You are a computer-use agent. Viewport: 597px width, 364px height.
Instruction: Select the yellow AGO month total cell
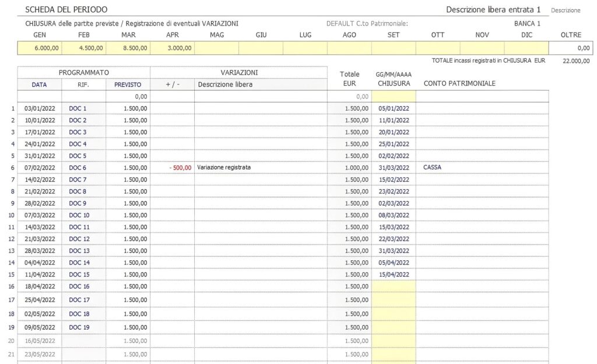point(349,47)
